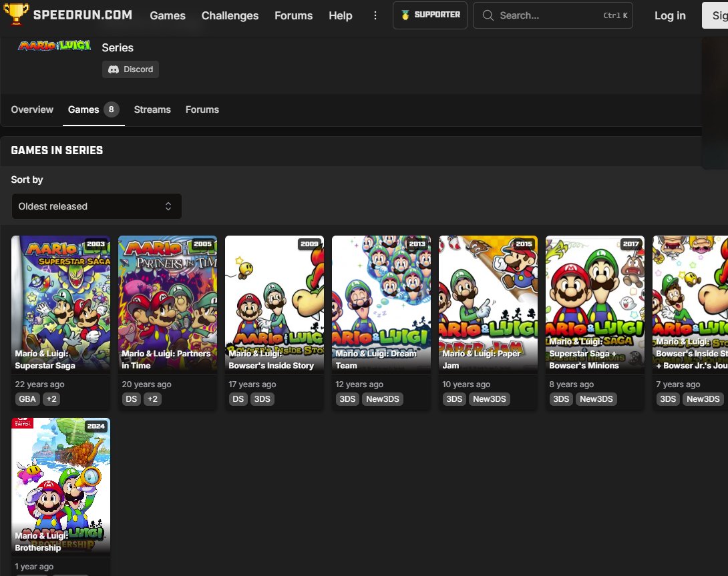Screen dimensions: 728x576
Task: Click the 2003 year badge on Superstar Saga
Action: [x=96, y=244]
